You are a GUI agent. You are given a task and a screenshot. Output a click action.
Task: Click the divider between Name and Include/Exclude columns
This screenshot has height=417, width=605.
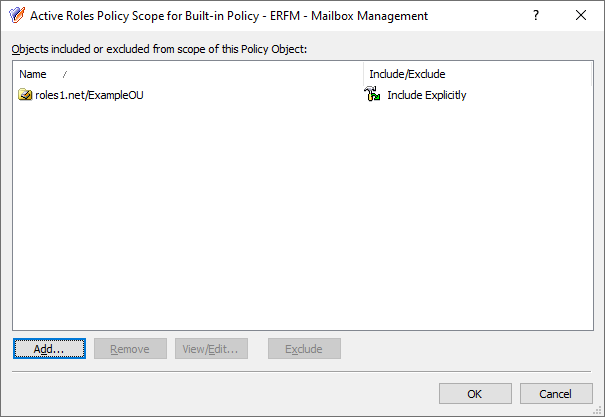click(363, 74)
